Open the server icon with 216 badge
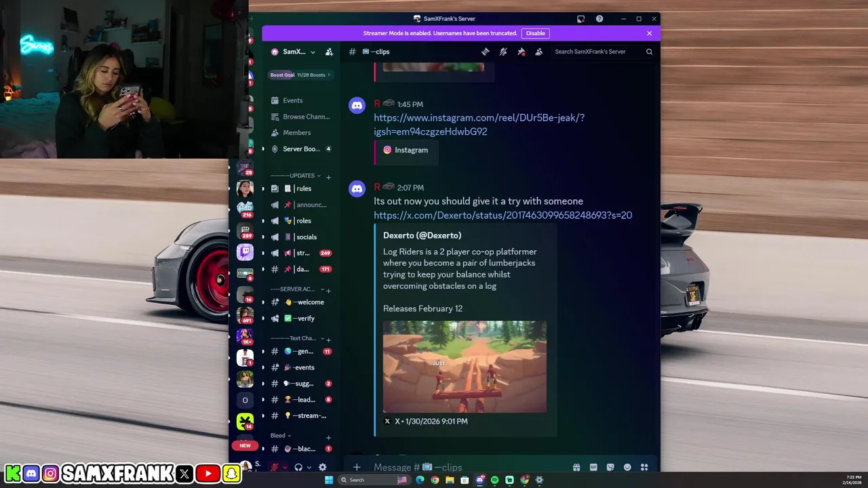This screenshot has height=488, width=868. point(245,208)
